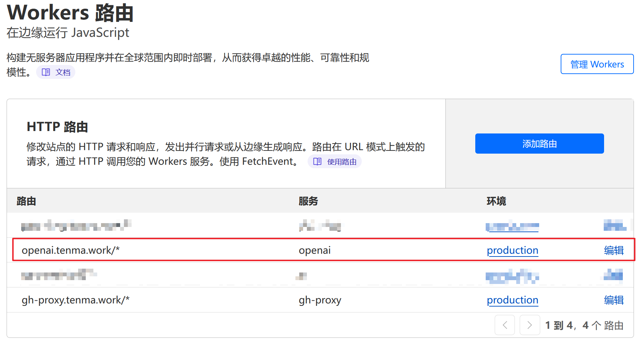Select the openai.tenma.work/* route text
This screenshot has width=644, height=342.
pyautogui.click(x=70, y=250)
